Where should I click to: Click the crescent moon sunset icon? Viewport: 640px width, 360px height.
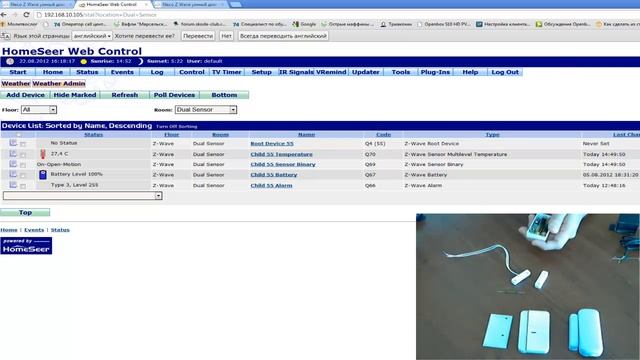[140, 62]
